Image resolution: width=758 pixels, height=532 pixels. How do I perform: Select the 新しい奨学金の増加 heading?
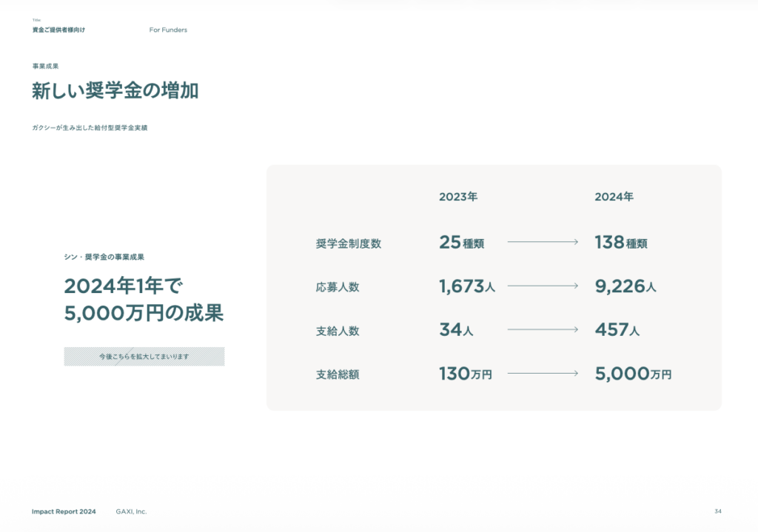point(115,91)
